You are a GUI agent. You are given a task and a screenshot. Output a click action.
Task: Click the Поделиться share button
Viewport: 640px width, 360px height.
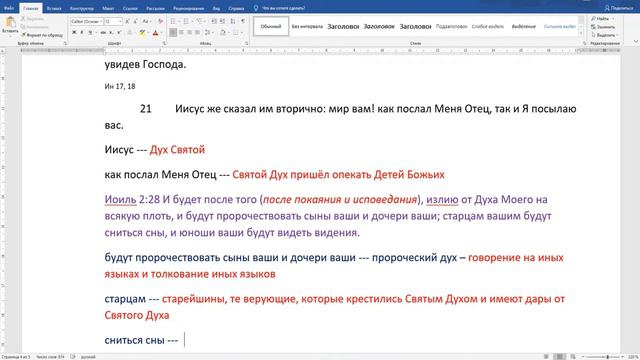pyautogui.click(x=619, y=8)
